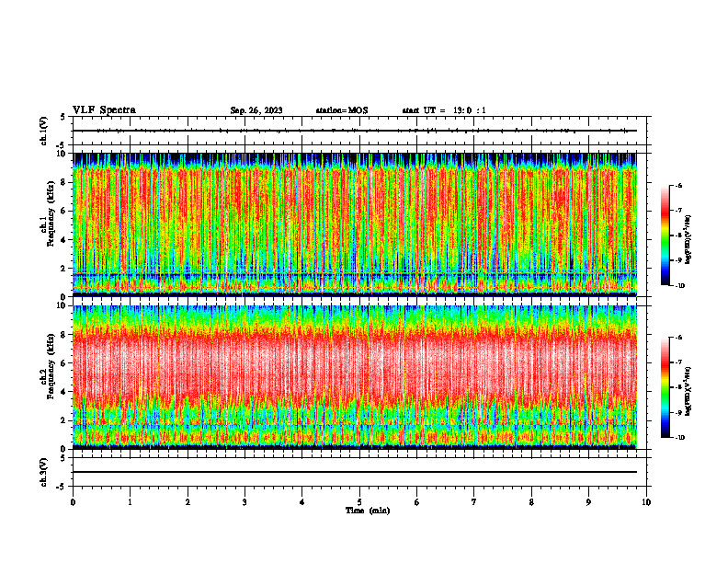Click the "-6" value on ch.1 color bar
Screen dimensions: 728x563
678,185
